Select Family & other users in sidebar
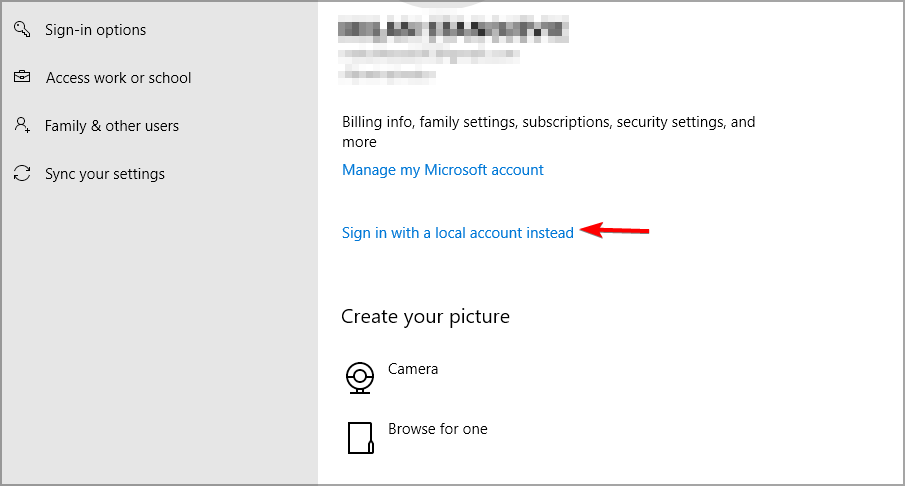905x486 pixels. 111,126
